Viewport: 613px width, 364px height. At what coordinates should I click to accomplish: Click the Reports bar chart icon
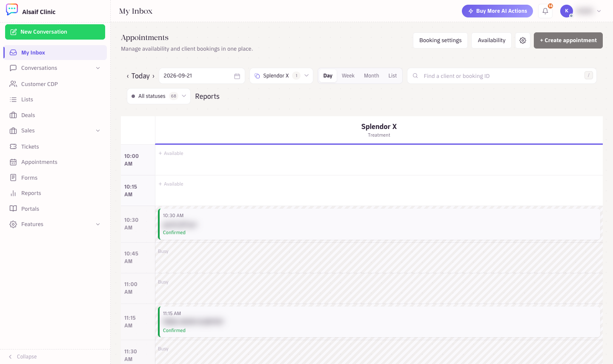click(13, 193)
